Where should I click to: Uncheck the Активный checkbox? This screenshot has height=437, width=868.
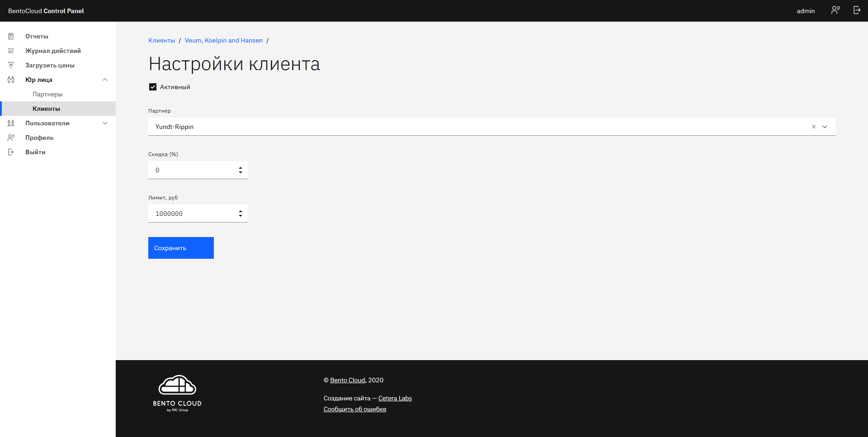coord(153,87)
